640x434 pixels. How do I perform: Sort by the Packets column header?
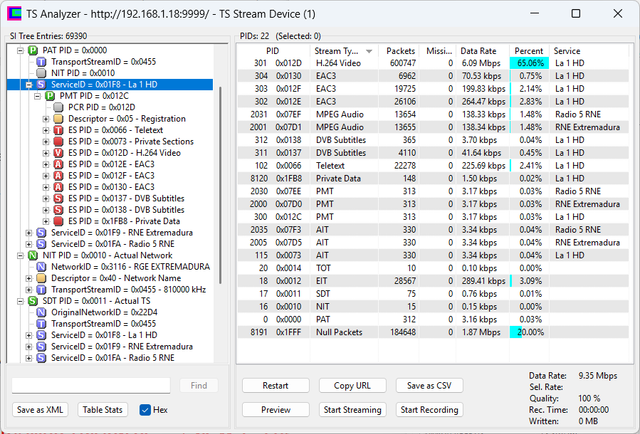(399, 51)
